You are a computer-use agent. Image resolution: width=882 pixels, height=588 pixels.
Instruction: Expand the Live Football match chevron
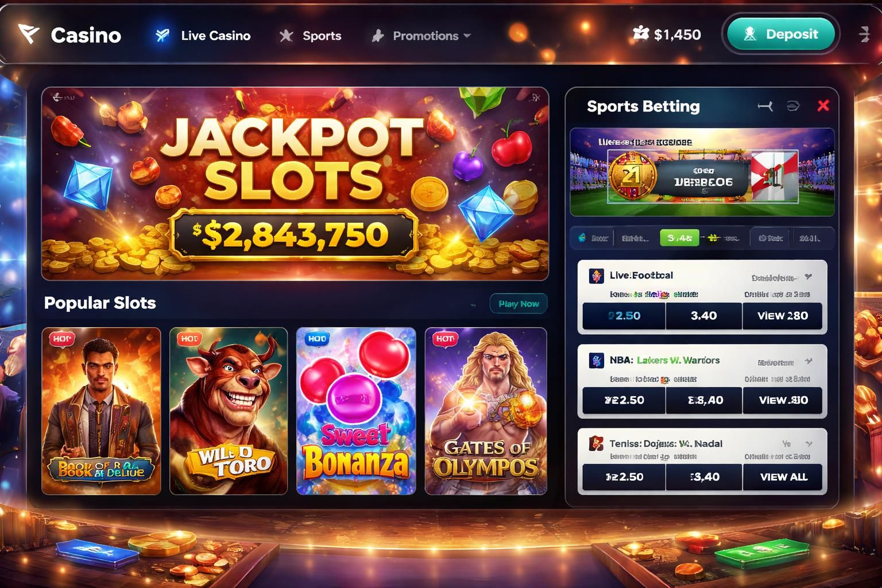(808, 277)
